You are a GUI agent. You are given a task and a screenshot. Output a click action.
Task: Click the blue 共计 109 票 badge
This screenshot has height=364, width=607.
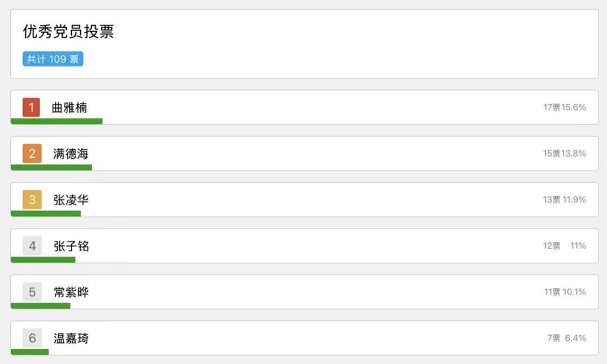[x=53, y=59]
